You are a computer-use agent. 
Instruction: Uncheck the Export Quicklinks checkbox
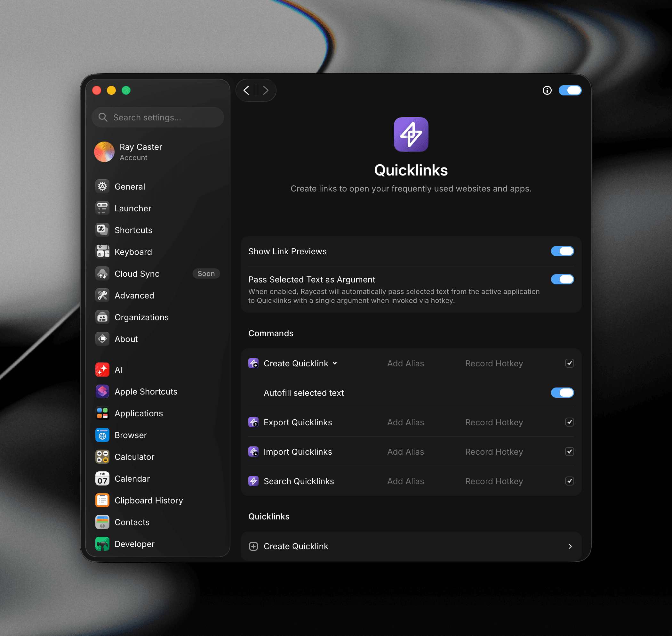(x=569, y=422)
